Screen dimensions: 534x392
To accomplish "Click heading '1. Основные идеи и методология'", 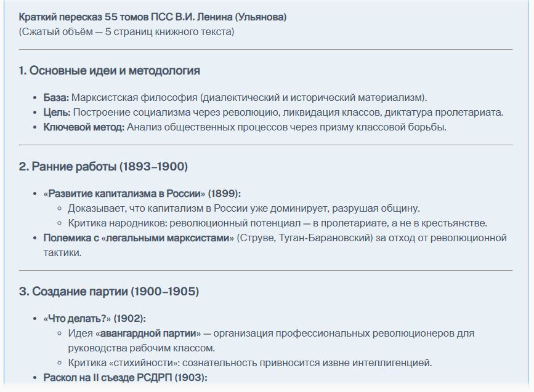I will 109,71.
